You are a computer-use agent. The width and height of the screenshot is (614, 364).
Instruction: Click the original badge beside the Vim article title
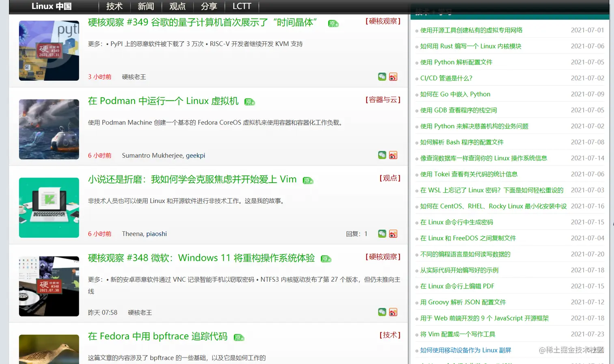coord(308,180)
